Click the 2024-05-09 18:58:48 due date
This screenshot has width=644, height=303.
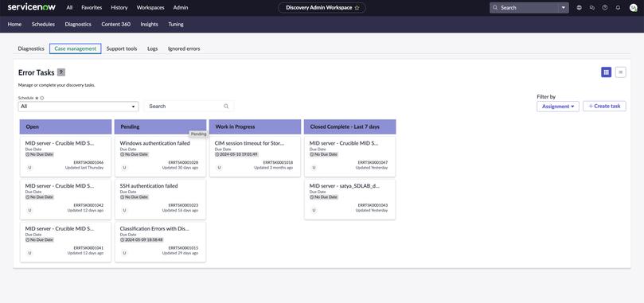point(142,239)
